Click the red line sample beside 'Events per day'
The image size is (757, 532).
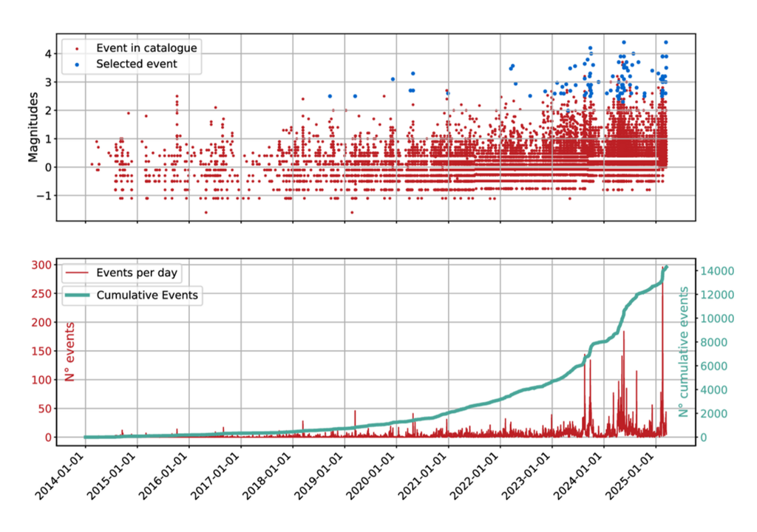[78, 272]
